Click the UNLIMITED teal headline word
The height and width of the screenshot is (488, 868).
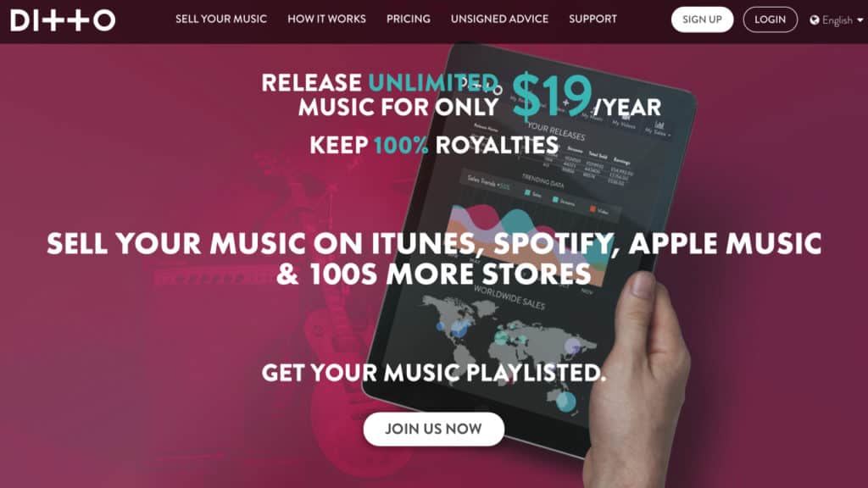(433, 83)
